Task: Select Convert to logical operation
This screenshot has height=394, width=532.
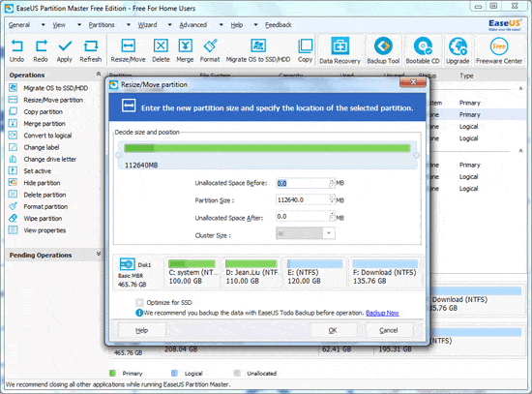Action: pyautogui.click(x=40, y=136)
